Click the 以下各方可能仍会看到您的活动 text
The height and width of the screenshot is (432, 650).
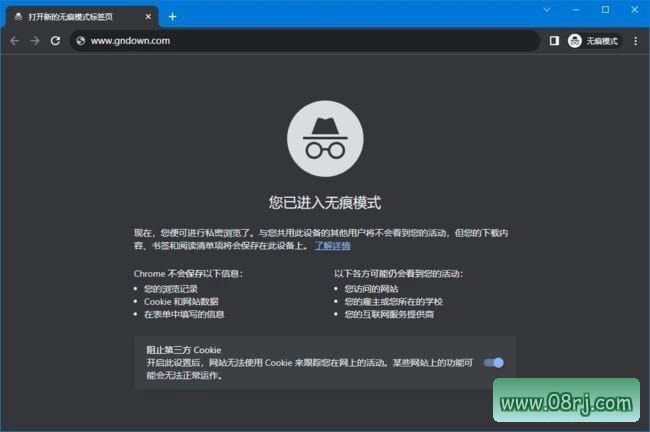[398, 274]
